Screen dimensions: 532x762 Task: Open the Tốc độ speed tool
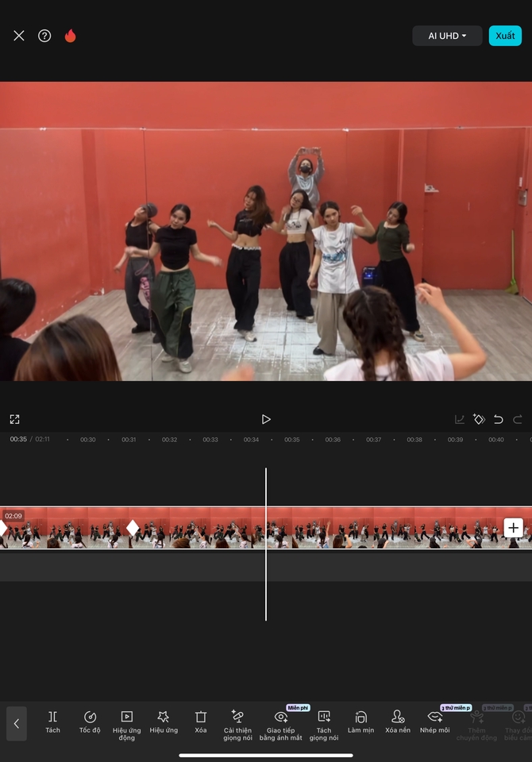point(90,722)
